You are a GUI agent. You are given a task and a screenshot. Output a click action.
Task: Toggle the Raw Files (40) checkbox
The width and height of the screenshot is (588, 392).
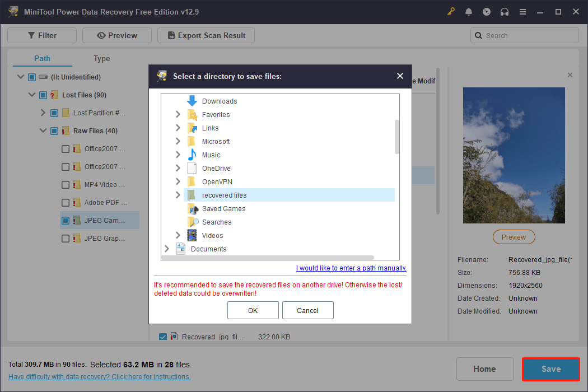tap(54, 131)
